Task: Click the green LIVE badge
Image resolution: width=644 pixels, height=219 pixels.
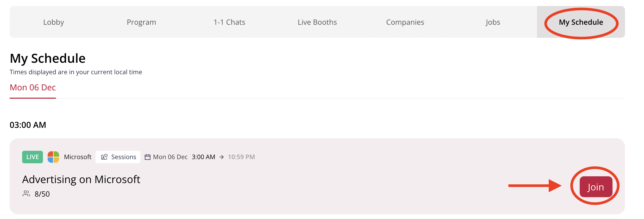Action: [x=33, y=157]
